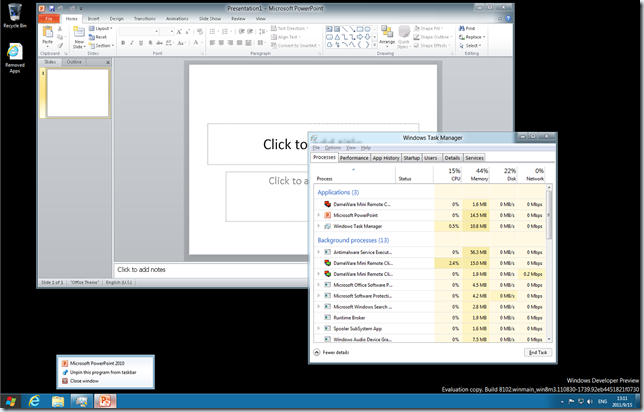Click the Removed Apps desktop icon

point(15,58)
